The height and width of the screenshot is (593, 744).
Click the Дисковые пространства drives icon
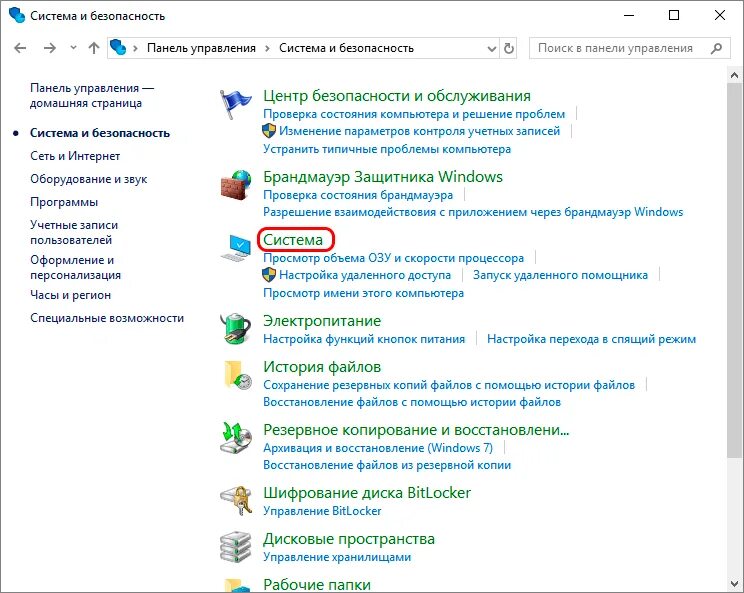[x=236, y=547]
